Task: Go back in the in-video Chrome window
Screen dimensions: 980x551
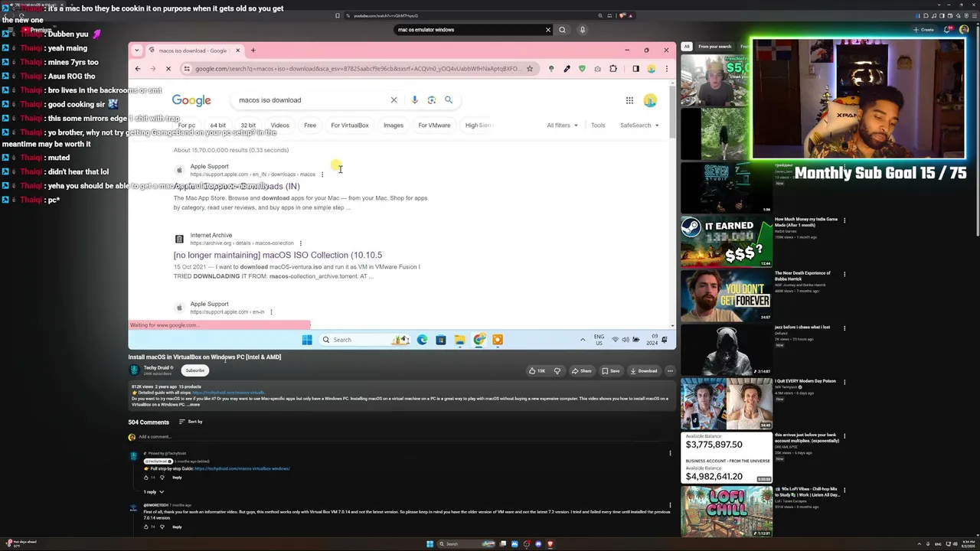Action: [x=138, y=69]
